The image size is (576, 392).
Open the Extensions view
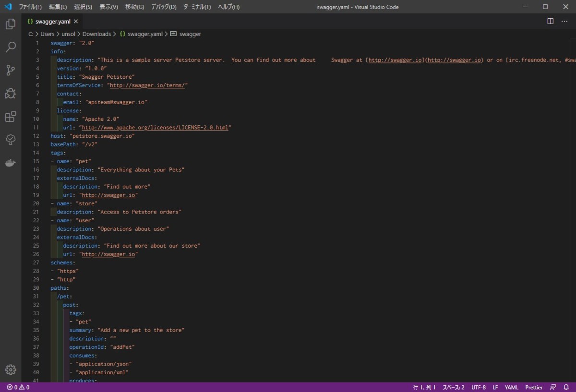pyautogui.click(x=11, y=117)
